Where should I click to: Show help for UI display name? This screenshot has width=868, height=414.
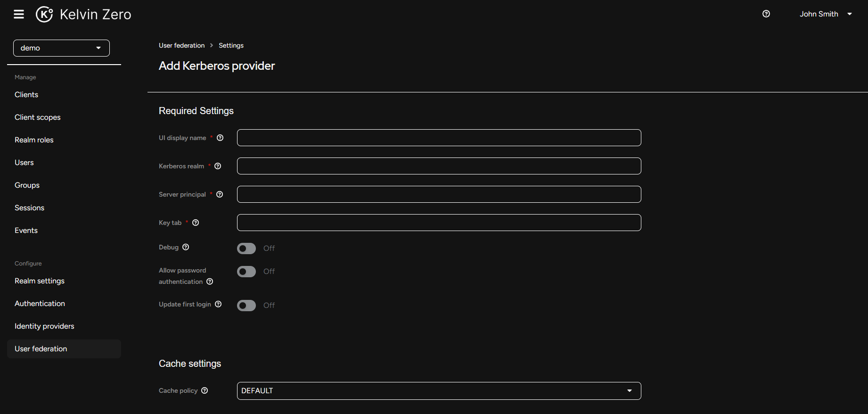[x=220, y=138]
